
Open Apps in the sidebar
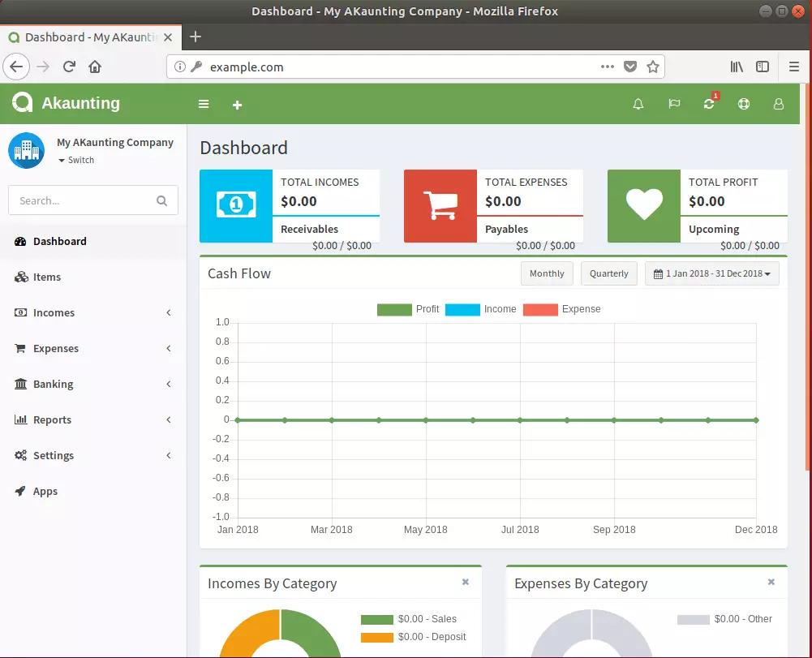(x=93, y=491)
